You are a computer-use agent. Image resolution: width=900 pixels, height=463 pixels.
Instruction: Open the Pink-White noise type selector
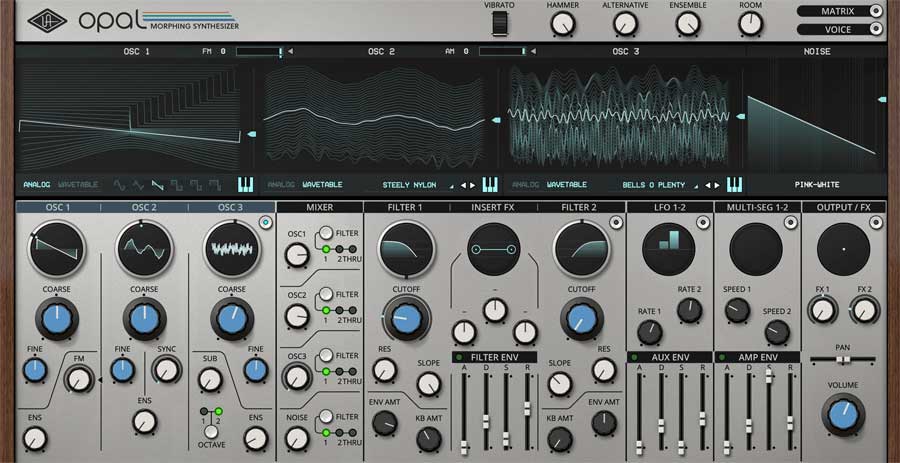pos(816,185)
